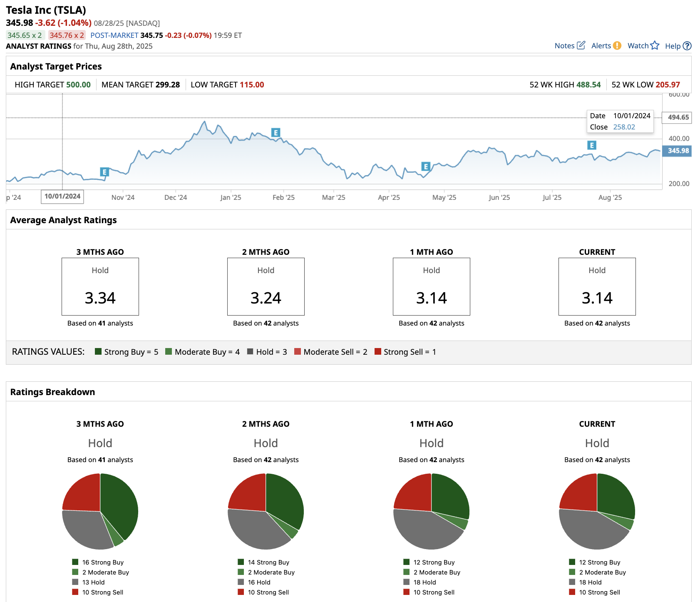Image resolution: width=700 pixels, height=602 pixels.
Task: Click the Moderate Buy = 4 green swatch
Action: pyautogui.click(x=169, y=351)
